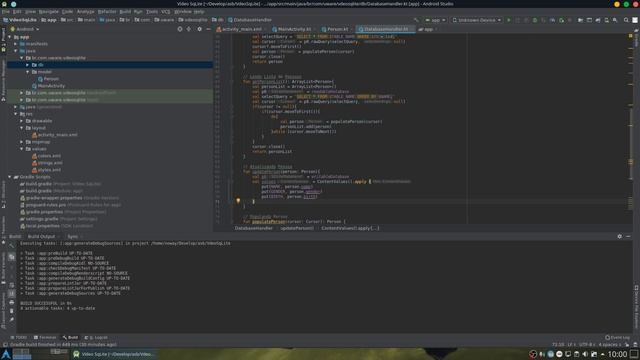Select activity_main.xml in project tree

[x=54, y=135]
